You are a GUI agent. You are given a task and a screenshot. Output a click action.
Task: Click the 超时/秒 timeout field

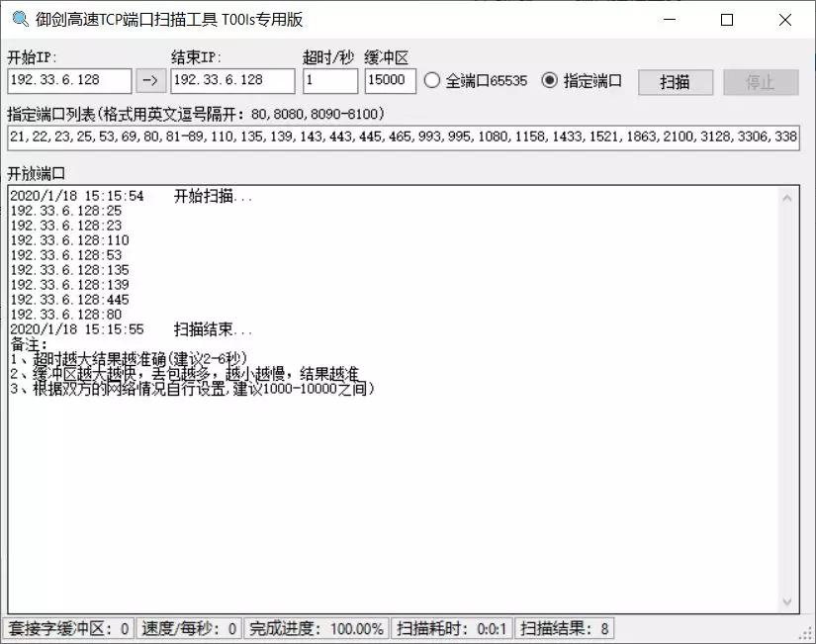(329, 80)
